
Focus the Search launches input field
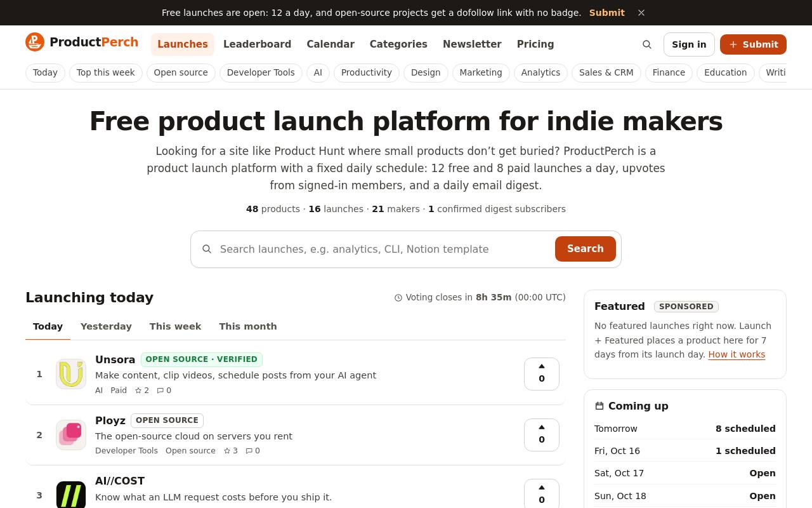click(x=384, y=249)
